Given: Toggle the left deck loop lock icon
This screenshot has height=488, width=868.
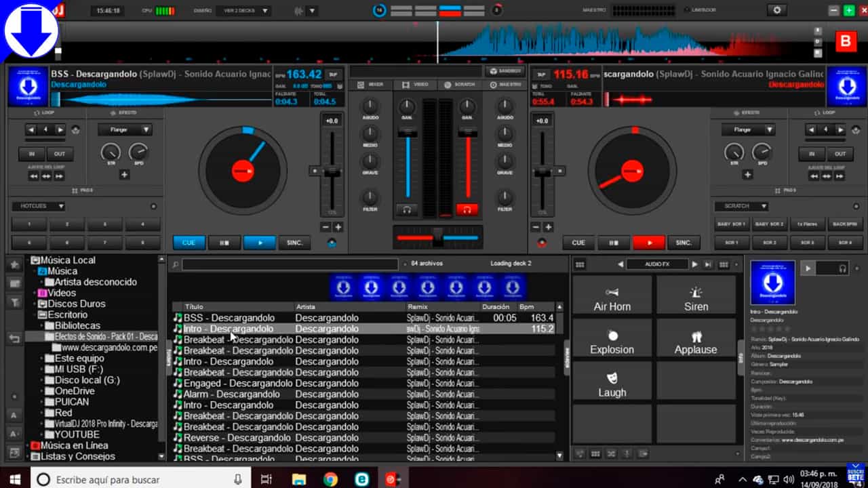Looking at the screenshot, I should (x=75, y=129).
